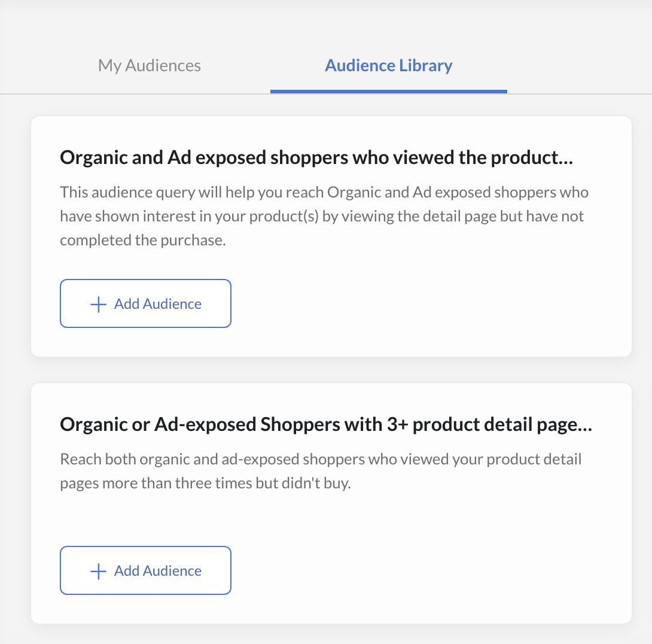Click the plus icon in the second Add Audience button

click(99, 571)
